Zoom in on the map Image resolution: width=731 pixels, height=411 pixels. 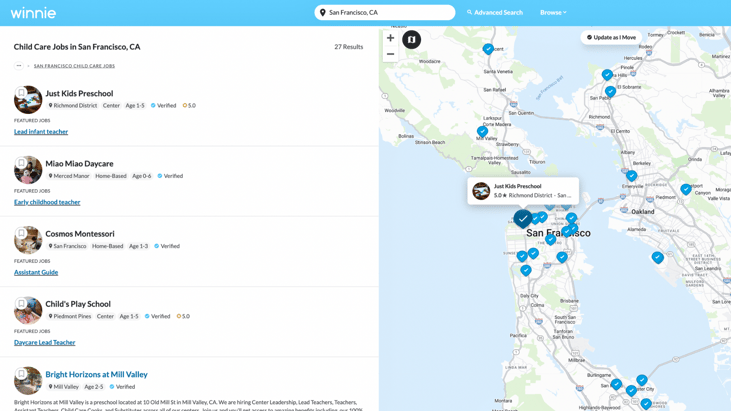(391, 38)
